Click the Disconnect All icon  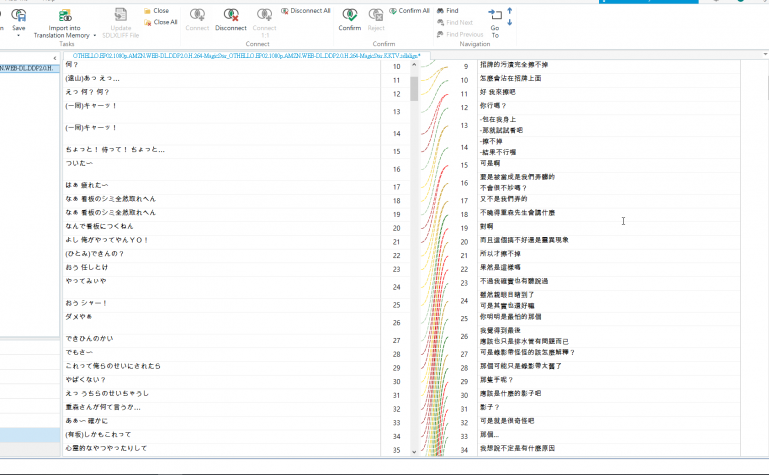point(284,10)
